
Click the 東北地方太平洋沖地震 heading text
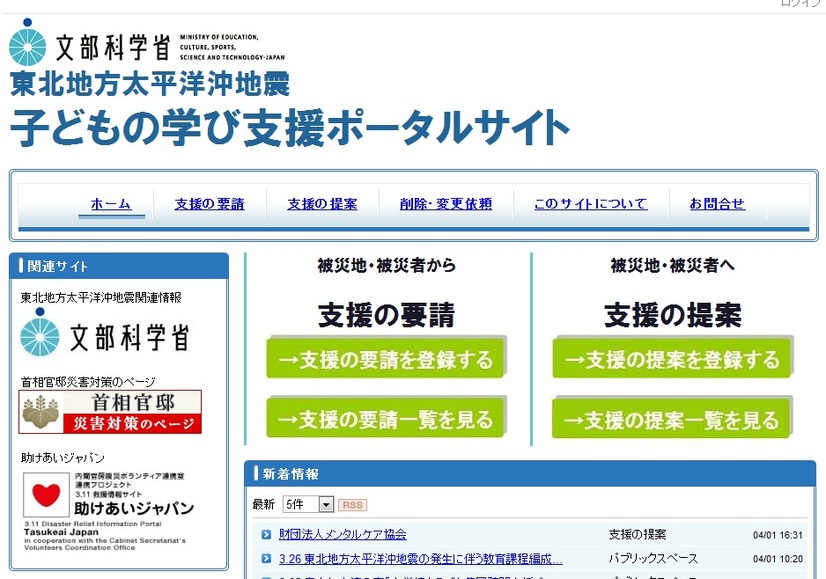click(150, 84)
